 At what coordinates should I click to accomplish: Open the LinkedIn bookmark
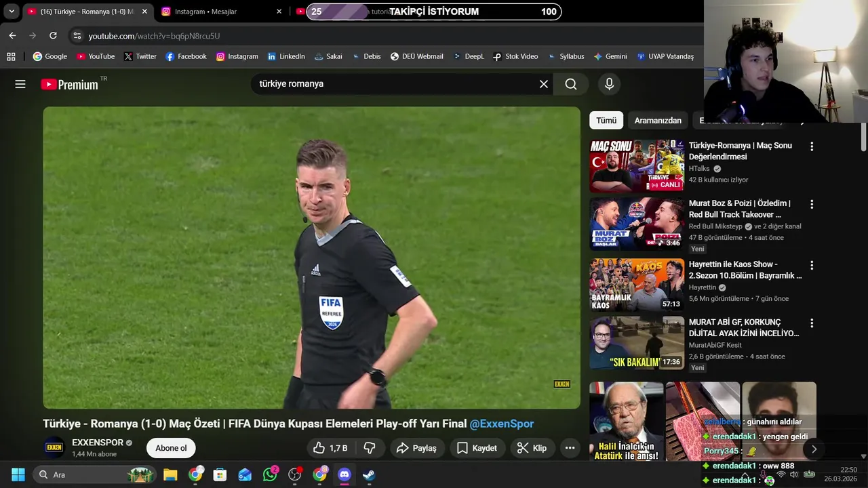[286, 56]
